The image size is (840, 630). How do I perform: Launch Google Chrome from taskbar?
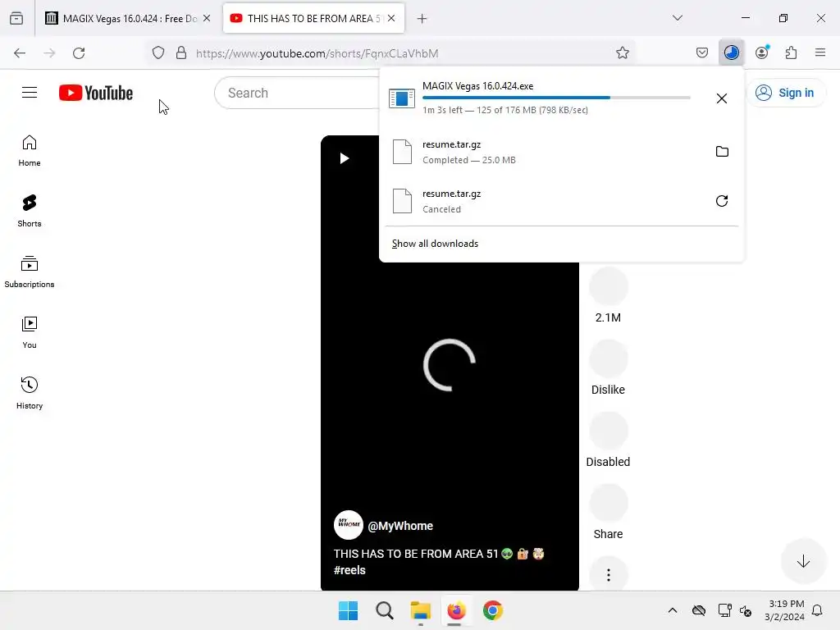click(493, 610)
